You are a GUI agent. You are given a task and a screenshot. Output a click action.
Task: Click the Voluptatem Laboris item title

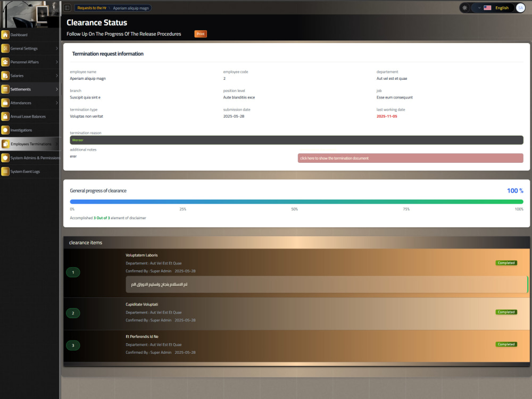[142, 255]
